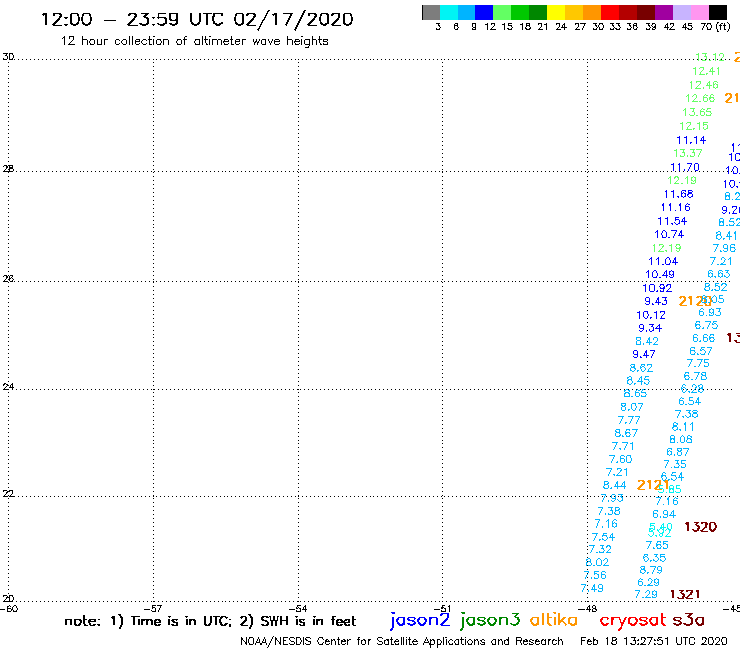Select the '12.15' data point
The height and width of the screenshot is (650, 740).
(x=694, y=126)
